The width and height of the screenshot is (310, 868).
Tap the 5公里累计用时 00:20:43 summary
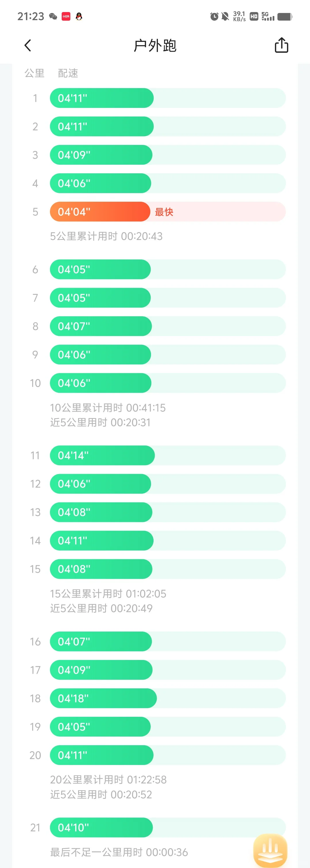pos(106,236)
